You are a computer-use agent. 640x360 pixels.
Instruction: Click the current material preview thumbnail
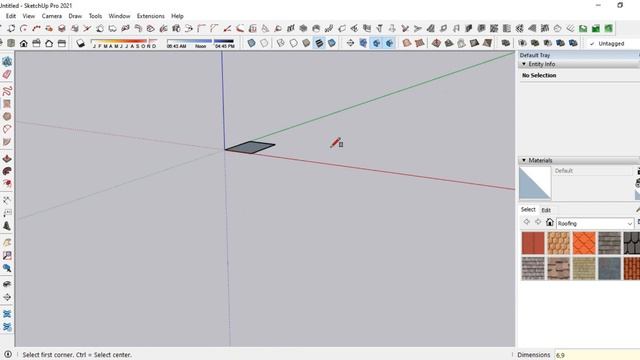[x=535, y=183]
